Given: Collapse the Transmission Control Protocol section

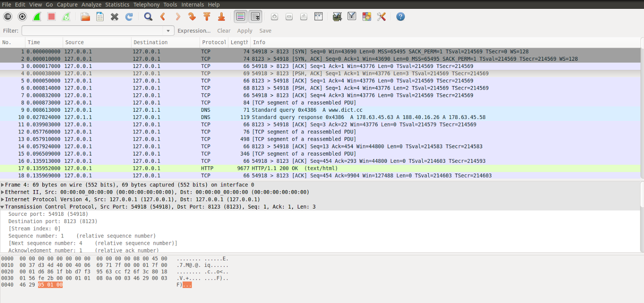Looking at the screenshot, I should click(x=3, y=207).
